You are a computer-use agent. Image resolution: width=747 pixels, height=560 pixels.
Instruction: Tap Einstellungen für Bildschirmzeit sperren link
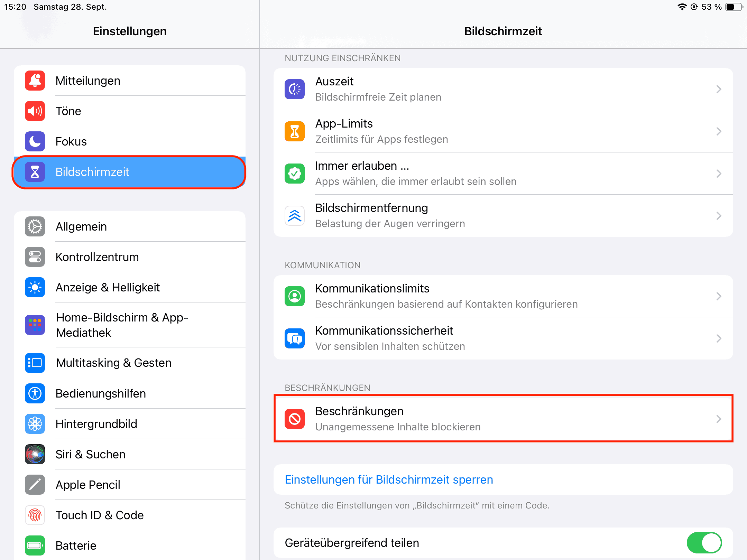389,479
